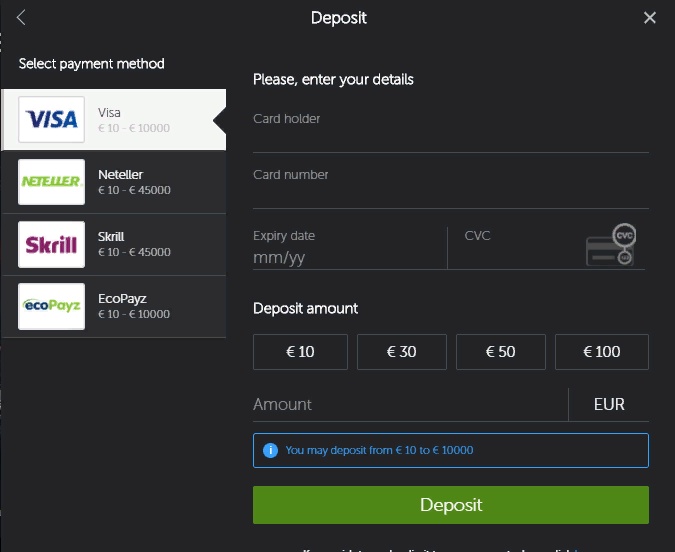
Task: Click the Skrill logo icon
Action: (51, 244)
